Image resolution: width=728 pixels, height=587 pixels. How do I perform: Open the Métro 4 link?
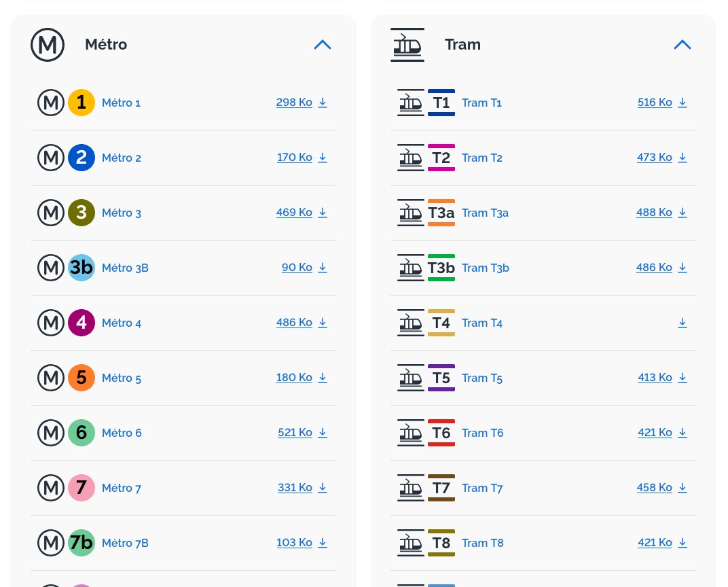[x=121, y=323]
